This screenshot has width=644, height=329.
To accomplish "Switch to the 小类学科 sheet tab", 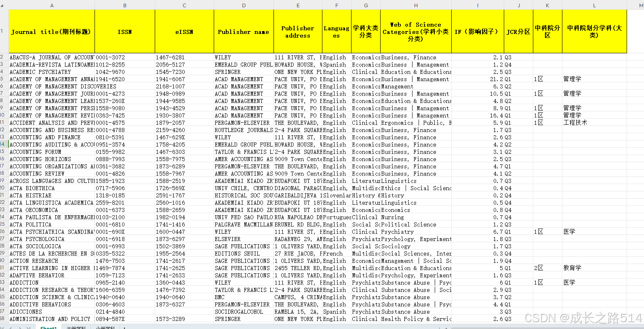I will tap(105, 327).
